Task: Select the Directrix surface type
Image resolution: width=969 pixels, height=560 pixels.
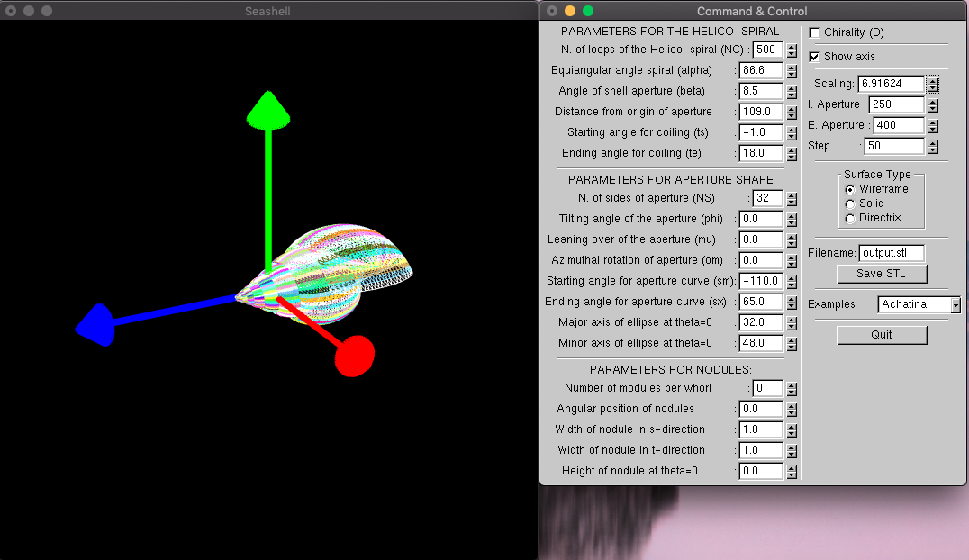Action: 850,217
